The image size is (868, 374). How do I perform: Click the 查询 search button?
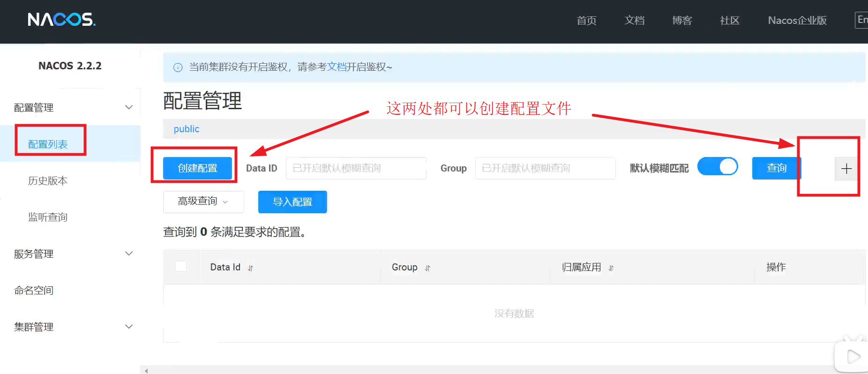pos(777,168)
